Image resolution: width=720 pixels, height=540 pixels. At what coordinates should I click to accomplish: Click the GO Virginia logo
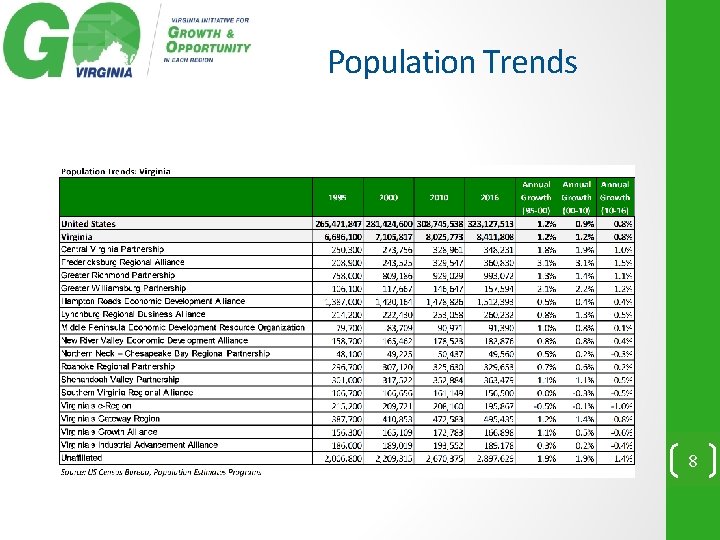(71, 40)
